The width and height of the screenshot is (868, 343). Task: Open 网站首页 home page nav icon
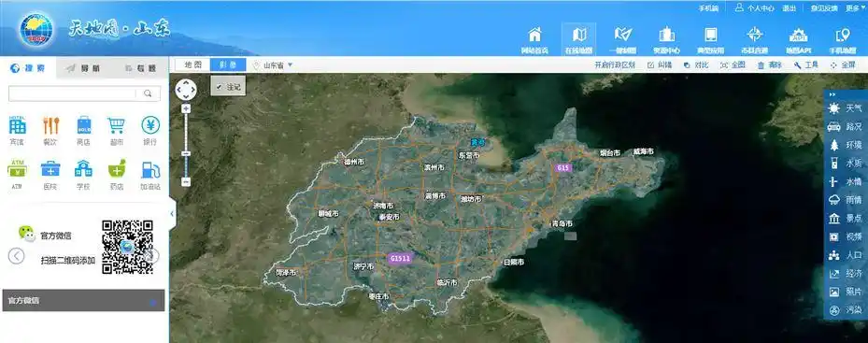[534, 39]
